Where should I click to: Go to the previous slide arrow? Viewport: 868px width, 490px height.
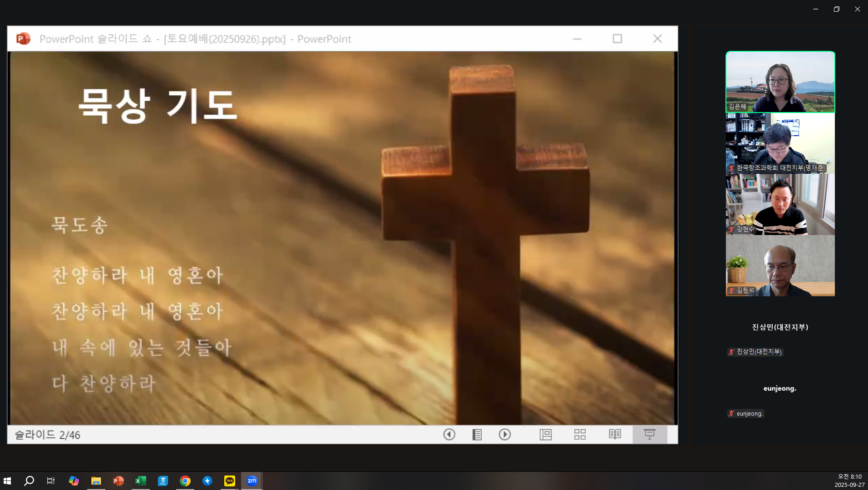(449, 435)
